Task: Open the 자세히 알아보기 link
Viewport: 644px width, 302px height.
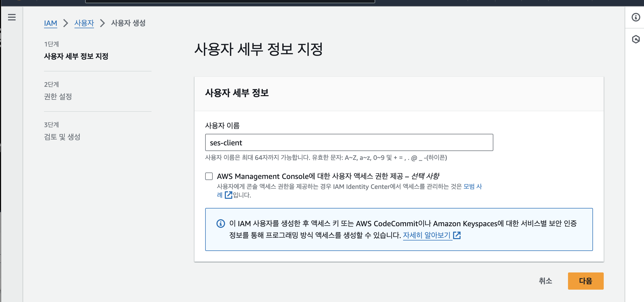Action: 427,235
